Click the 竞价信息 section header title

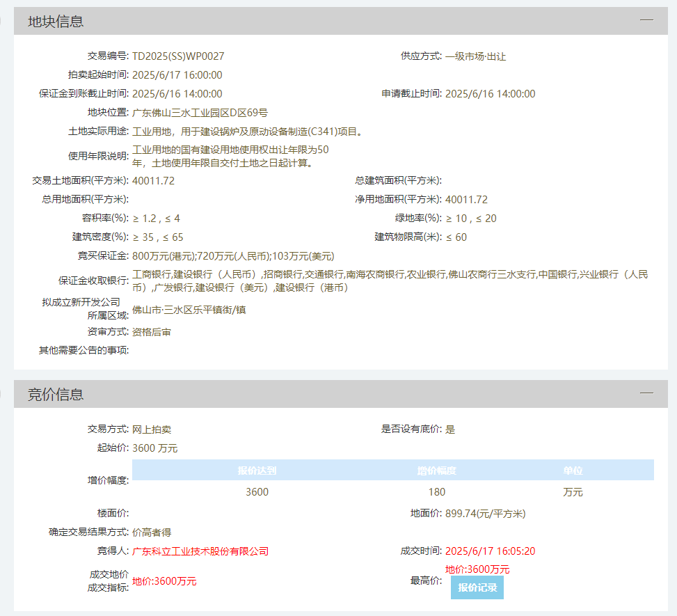56,395
